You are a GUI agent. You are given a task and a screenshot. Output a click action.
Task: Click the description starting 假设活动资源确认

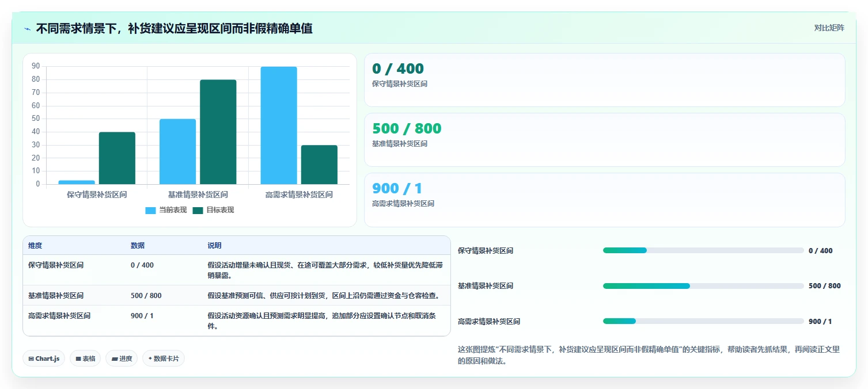pos(321,321)
